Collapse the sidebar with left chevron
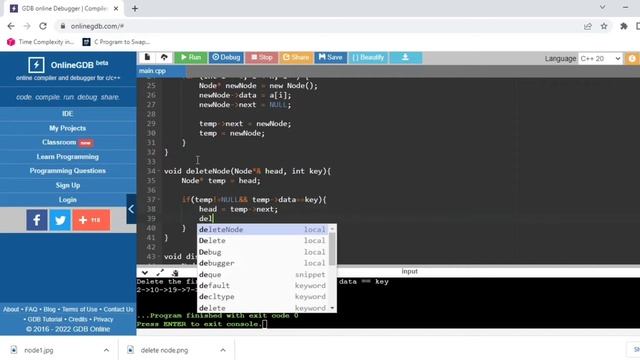The image size is (640, 360). click(131, 209)
